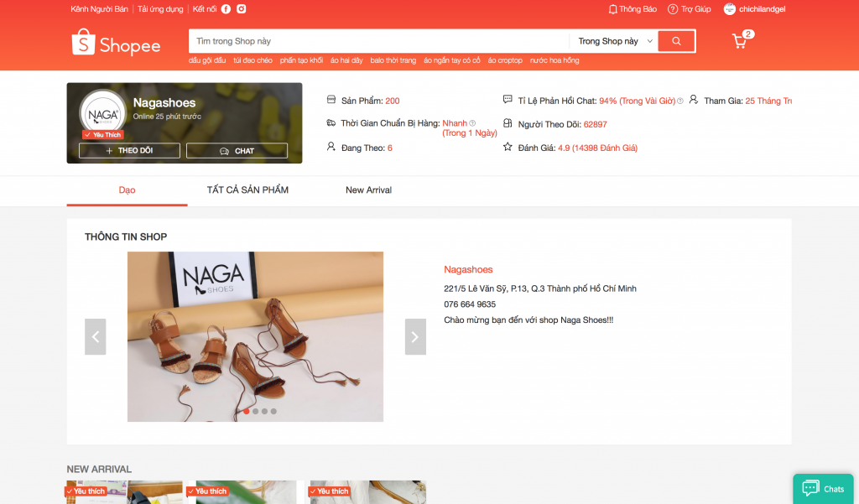Screen dimensions: 859x504
Task: Click followers count 62897
Action: (595, 124)
